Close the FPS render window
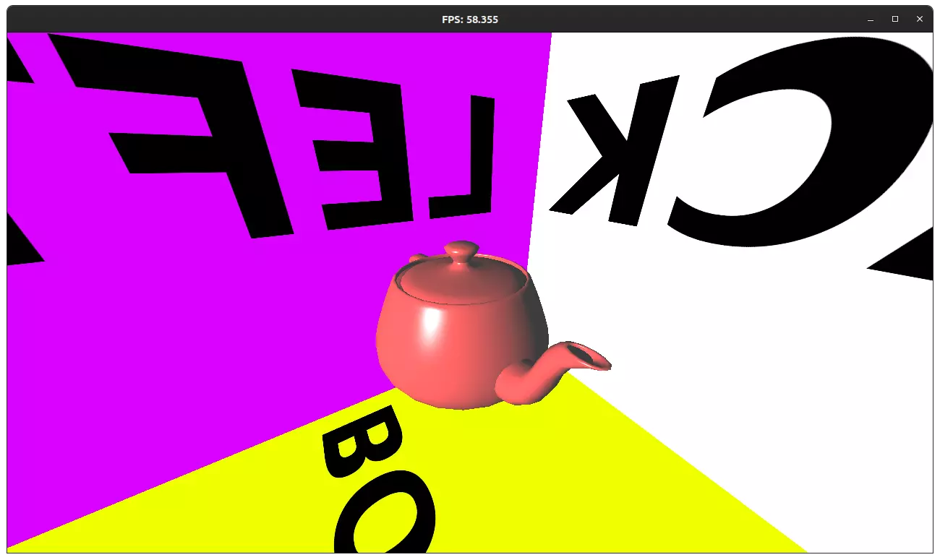 [920, 20]
